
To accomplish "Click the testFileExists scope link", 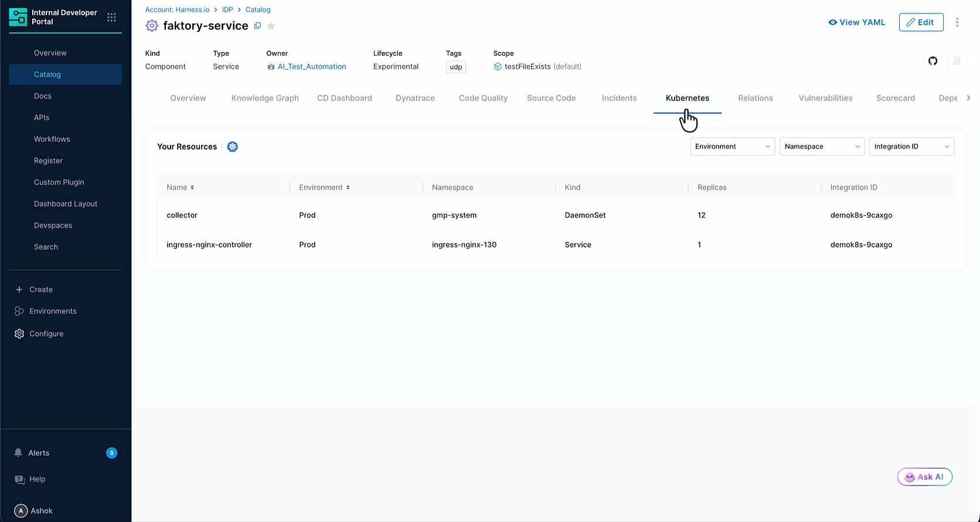I will tap(528, 67).
